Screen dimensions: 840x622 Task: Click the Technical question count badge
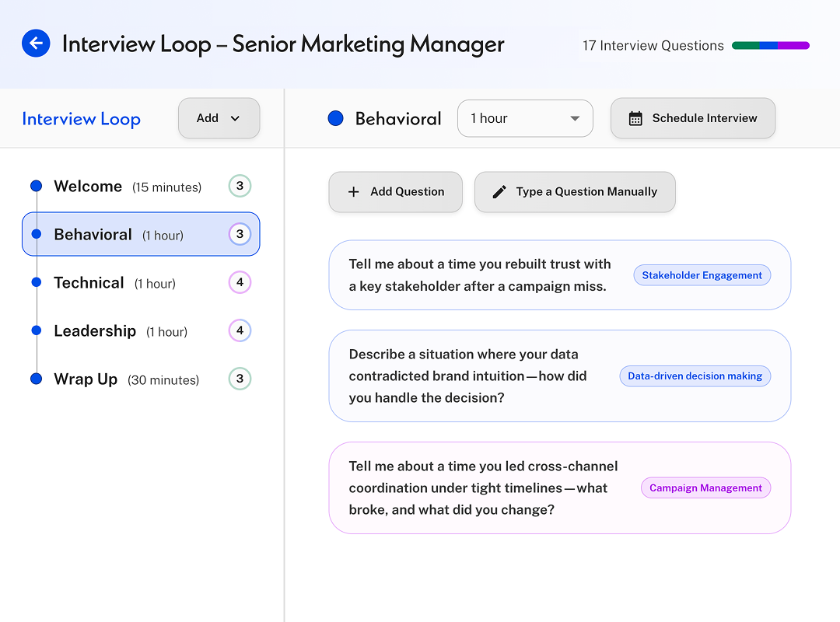pos(240,282)
